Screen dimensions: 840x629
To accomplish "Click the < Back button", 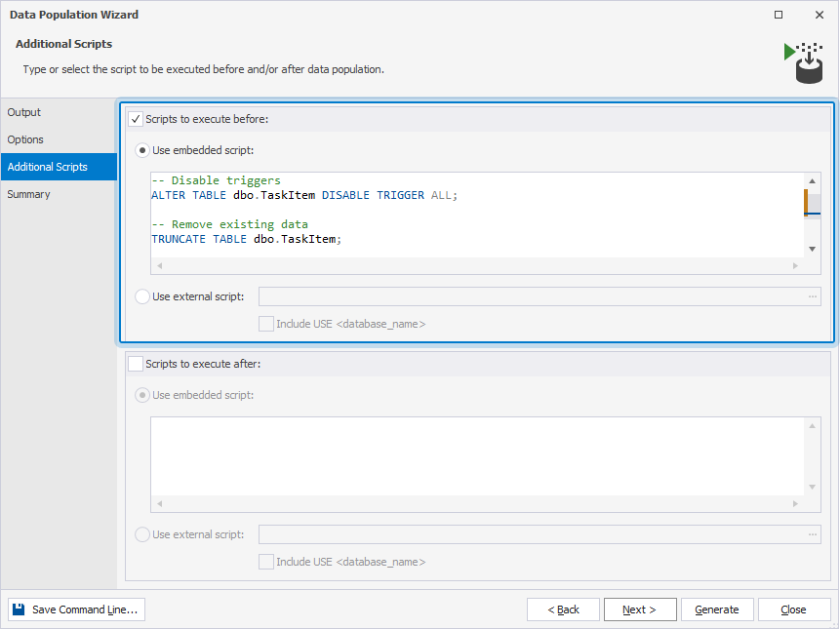I will [x=563, y=609].
